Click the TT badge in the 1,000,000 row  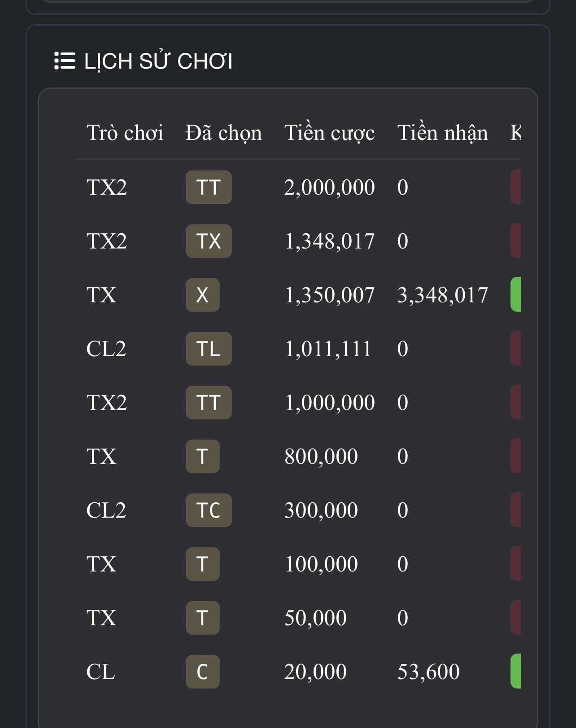coord(209,402)
